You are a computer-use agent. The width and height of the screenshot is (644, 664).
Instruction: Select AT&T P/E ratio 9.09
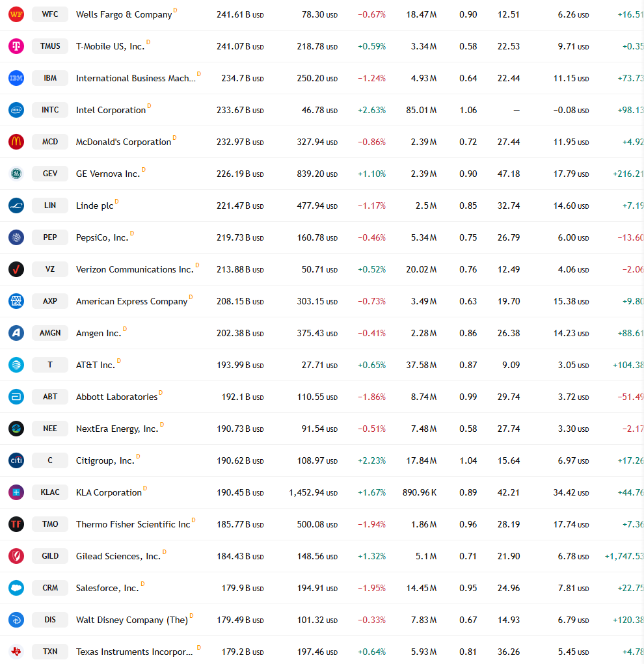511,365
